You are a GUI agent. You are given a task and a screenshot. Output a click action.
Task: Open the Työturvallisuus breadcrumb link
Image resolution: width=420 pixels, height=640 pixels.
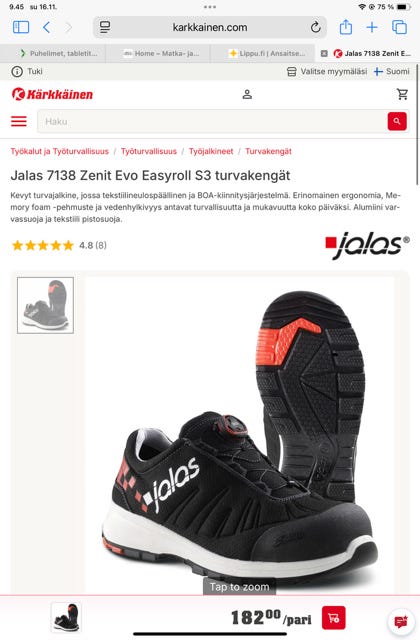[x=149, y=151]
